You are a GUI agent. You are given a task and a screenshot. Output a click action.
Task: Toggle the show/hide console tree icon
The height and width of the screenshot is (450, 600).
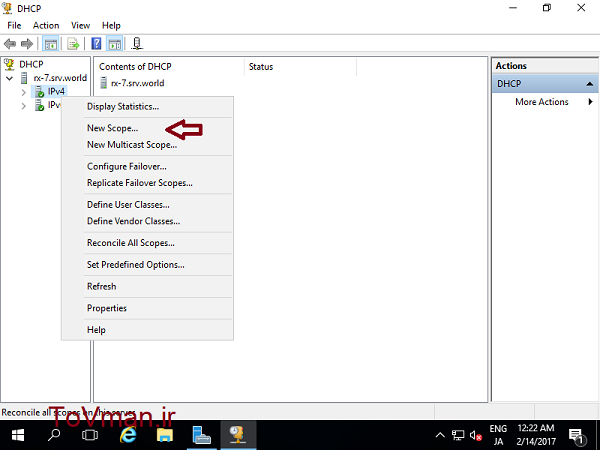click(51, 44)
